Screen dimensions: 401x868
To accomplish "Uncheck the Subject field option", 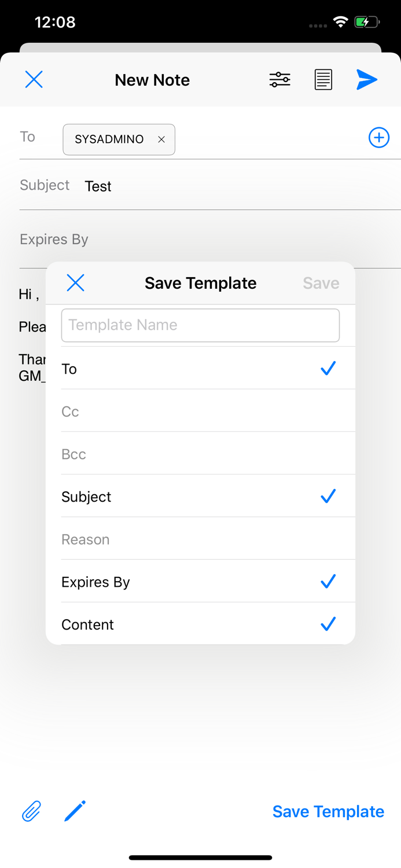I will pyautogui.click(x=328, y=496).
